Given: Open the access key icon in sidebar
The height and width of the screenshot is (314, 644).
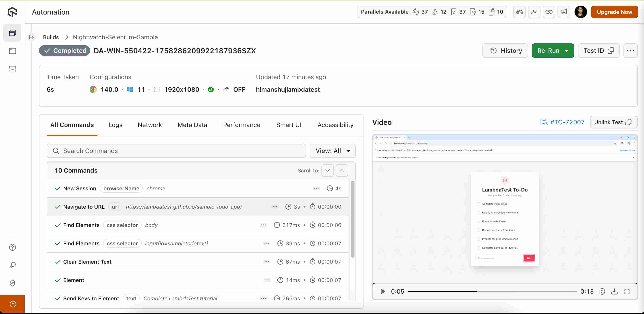Looking at the screenshot, I should 13,265.
